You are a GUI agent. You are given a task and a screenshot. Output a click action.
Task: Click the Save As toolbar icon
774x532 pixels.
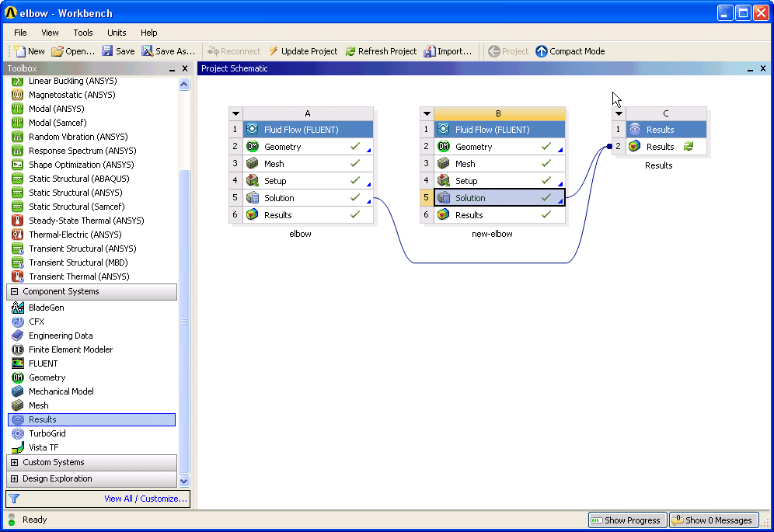coord(147,51)
